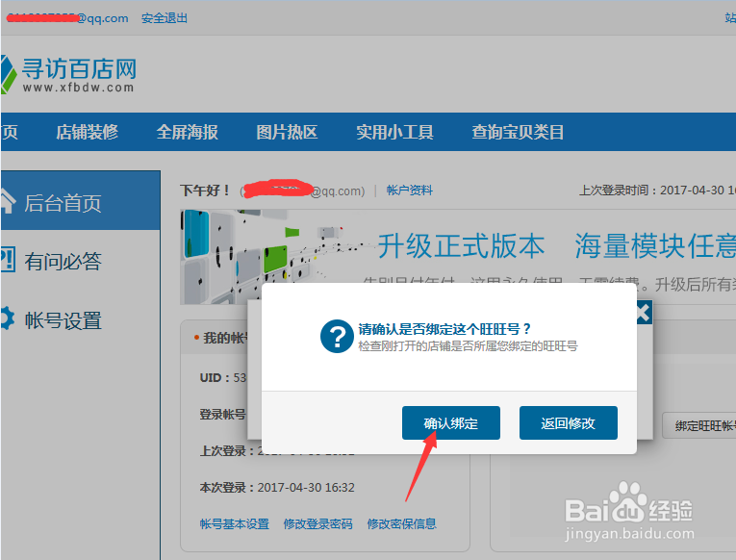Click the 请确认是否绑定这个旺旺号 dialog title
Image resolution: width=736 pixels, height=560 pixels.
(x=444, y=328)
